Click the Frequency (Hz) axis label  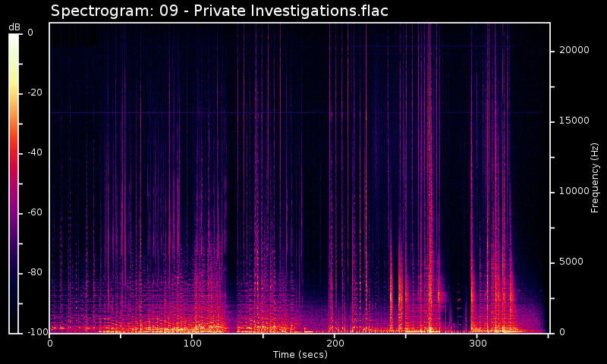[596, 177]
